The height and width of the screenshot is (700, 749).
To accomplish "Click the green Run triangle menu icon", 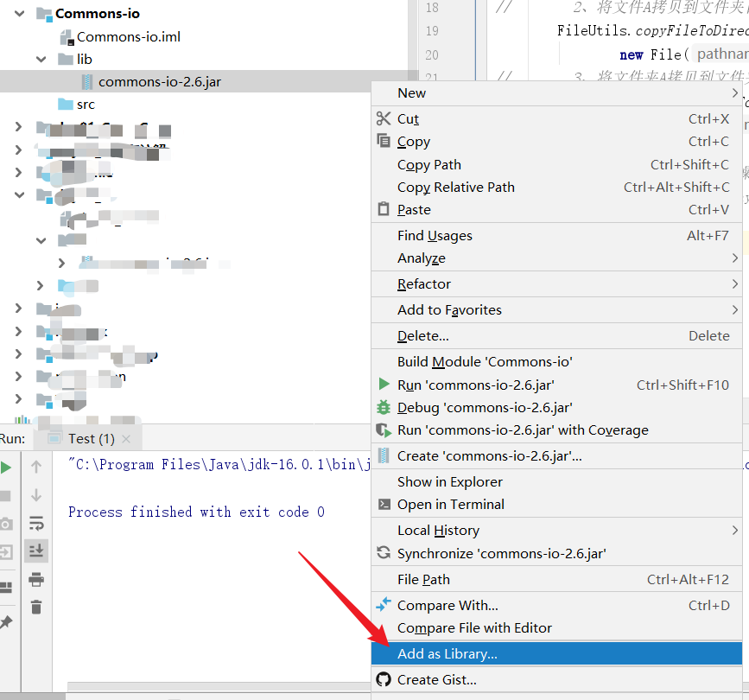I will point(384,385).
